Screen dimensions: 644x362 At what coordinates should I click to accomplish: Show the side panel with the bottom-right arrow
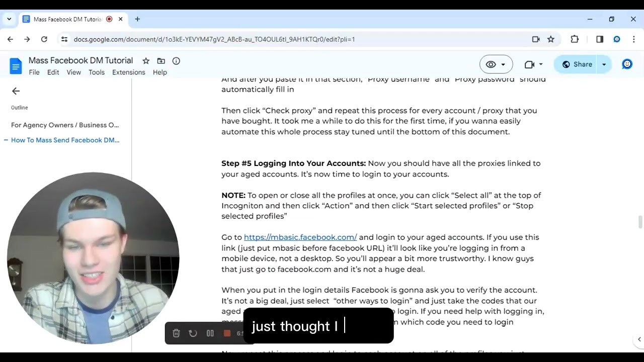pyautogui.click(x=639, y=340)
